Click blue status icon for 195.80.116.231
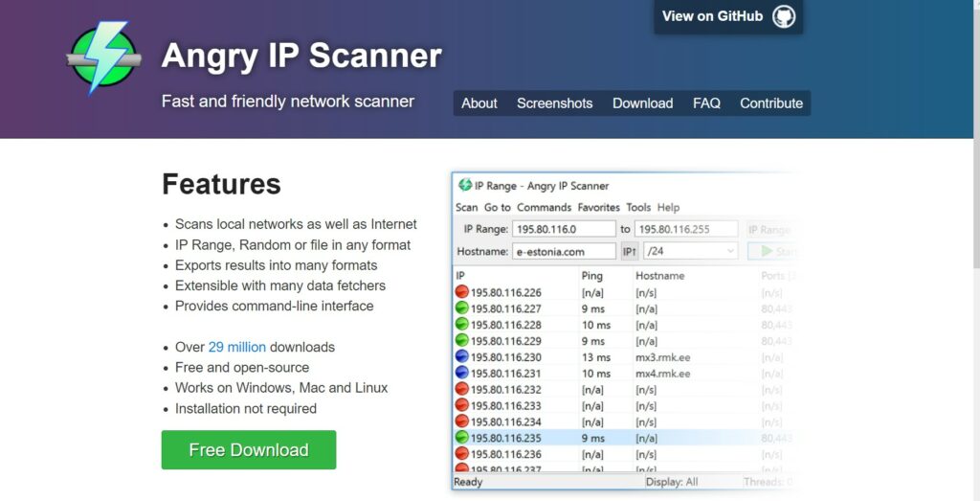980x501 pixels. click(462, 374)
